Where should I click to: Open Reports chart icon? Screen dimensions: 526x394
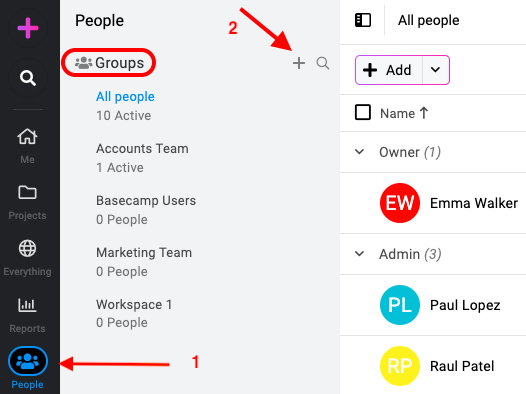[28, 305]
